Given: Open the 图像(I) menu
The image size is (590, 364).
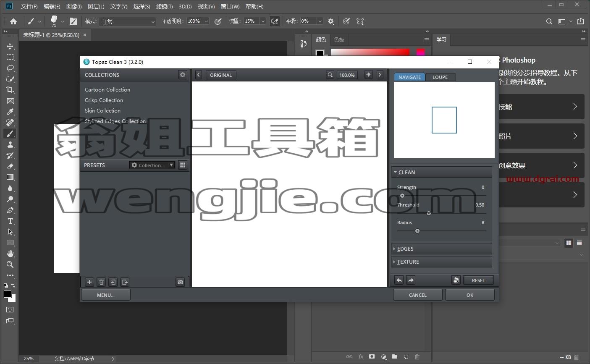Looking at the screenshot, I should [x=74, y=6].
